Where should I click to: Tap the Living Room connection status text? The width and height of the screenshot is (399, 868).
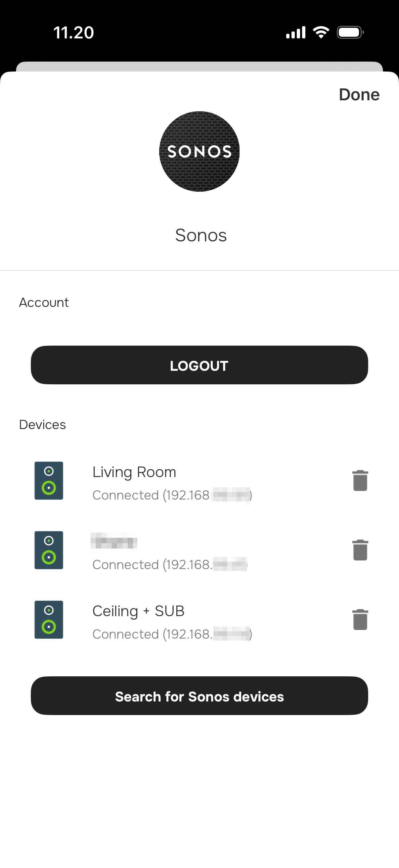(x=172, y=495)
